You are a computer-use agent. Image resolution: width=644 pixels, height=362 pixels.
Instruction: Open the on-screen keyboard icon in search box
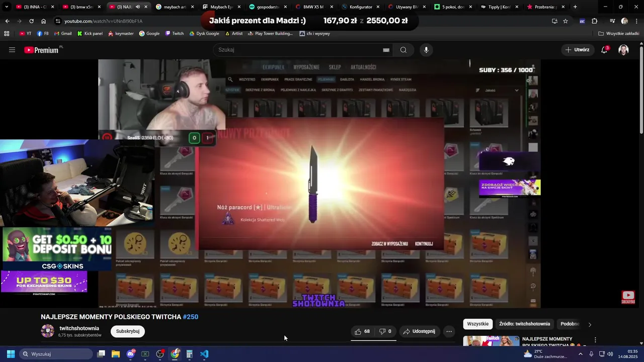(x=386, y=50)
